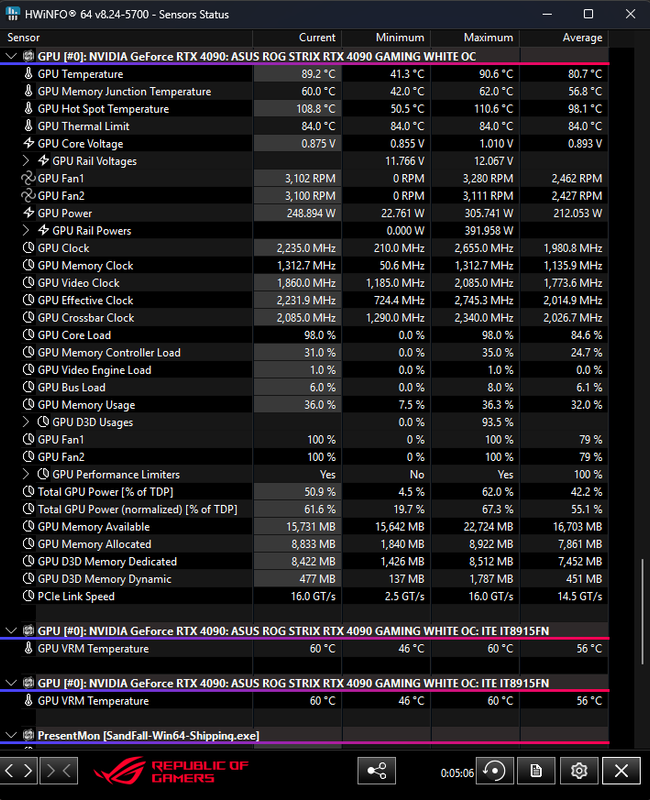Click the clock icon beside PCIe Link Speed
Viewport: 650px width, 800px height.
pos(29,596)
